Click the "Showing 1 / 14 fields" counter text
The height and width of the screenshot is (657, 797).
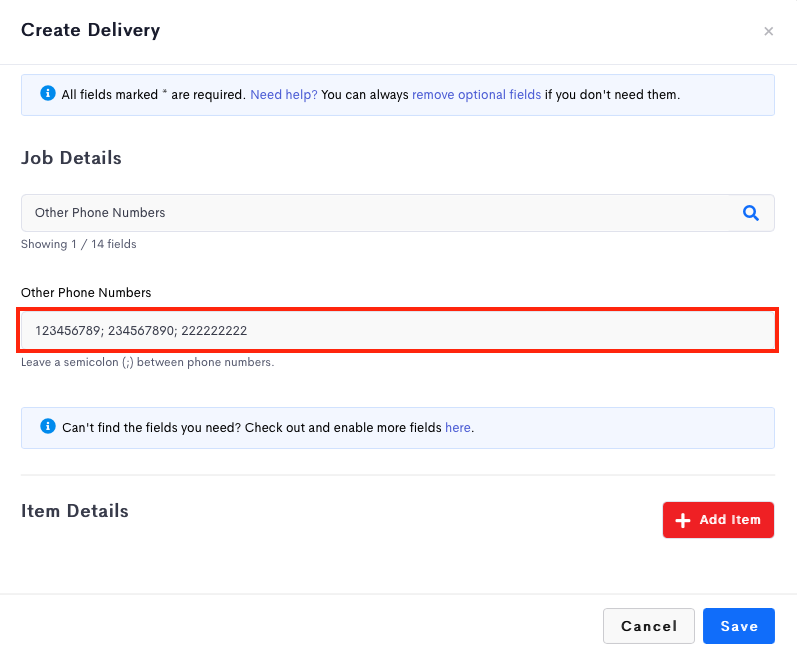click(x=79, y=244)
